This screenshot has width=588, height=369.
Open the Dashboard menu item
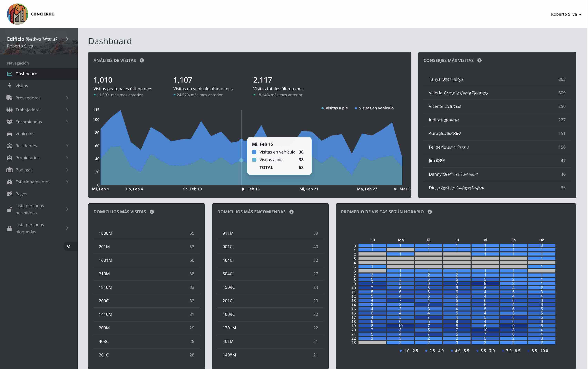click(39, 74)
